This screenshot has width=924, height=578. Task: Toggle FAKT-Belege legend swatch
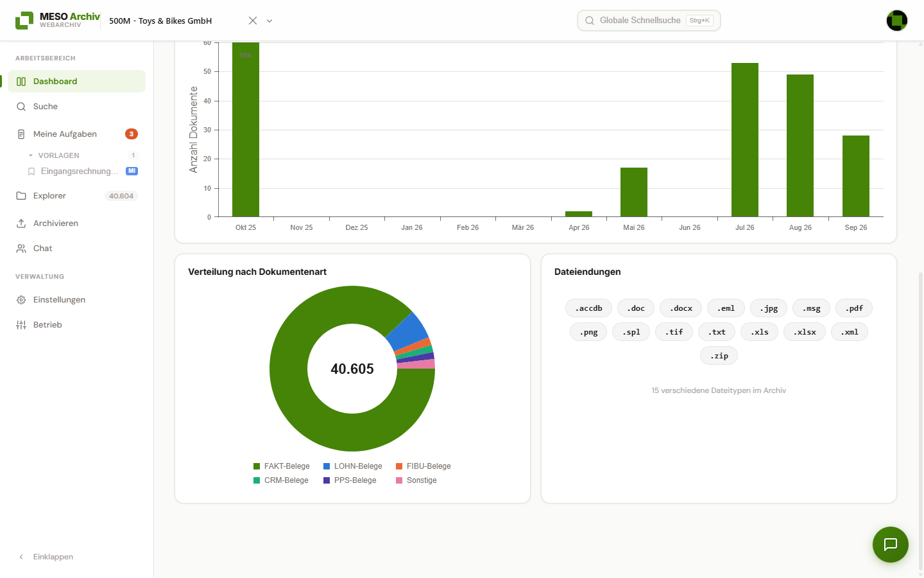(x=257, y=466)
